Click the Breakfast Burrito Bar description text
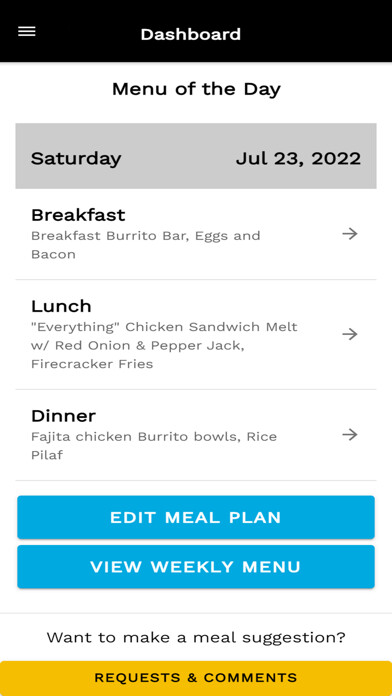The image size is (392, 696). coord(146,245)
